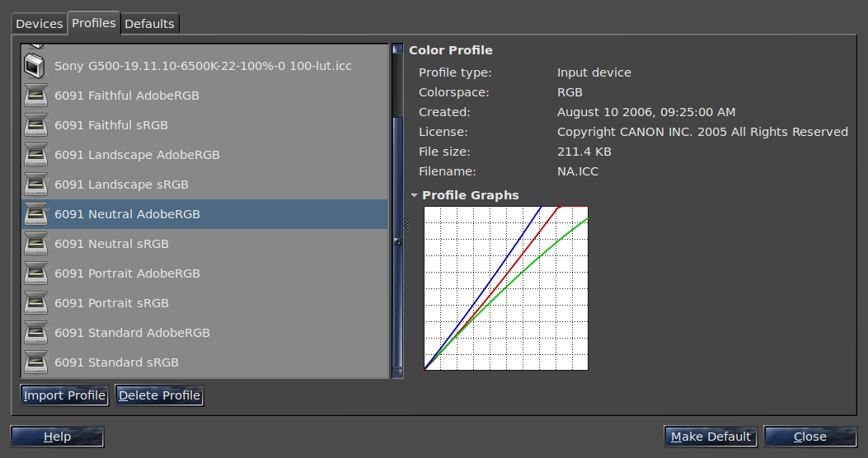Click the icon beside 6091 Landscape sRGB

click(x=35, y=185)
